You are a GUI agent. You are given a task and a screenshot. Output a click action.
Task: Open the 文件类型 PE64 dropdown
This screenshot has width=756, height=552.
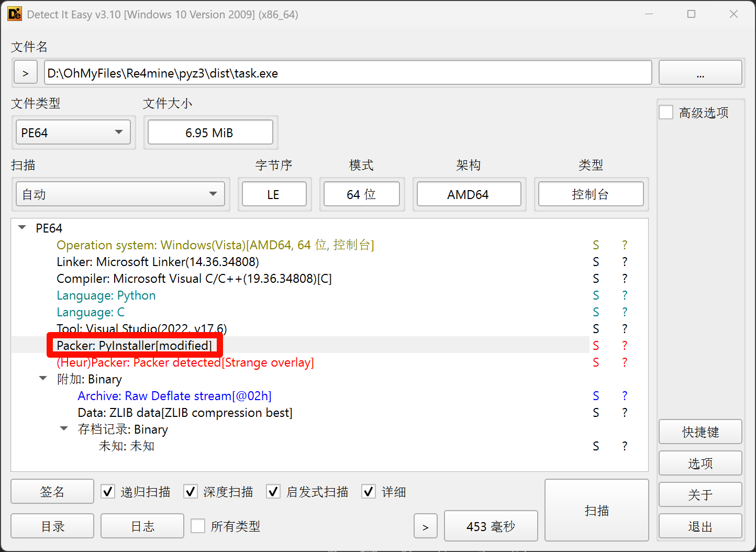click(x=73, y=133)
